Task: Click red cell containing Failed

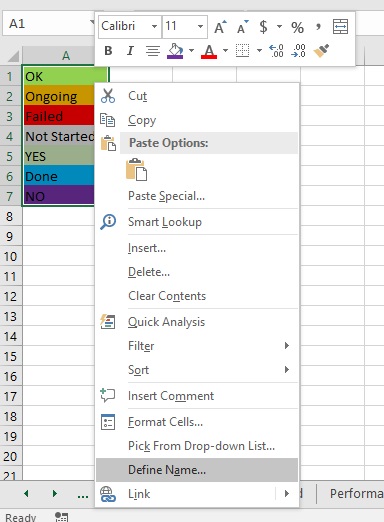Action: 59,116
